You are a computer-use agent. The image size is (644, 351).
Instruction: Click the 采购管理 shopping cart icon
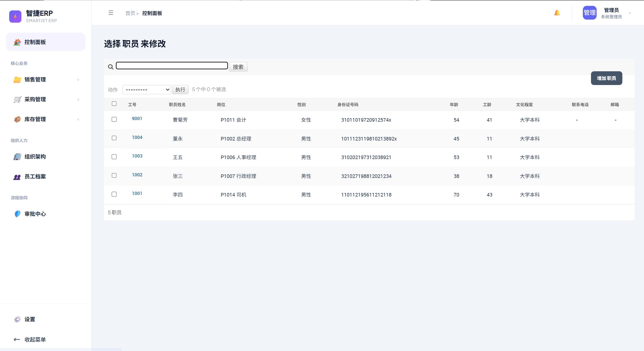pos(17,100)
